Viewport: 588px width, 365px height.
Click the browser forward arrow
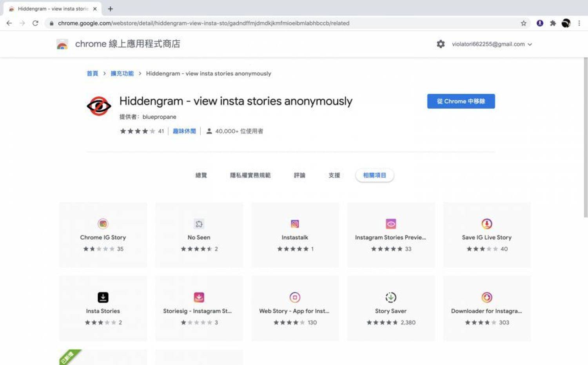[x=22, y=23]
